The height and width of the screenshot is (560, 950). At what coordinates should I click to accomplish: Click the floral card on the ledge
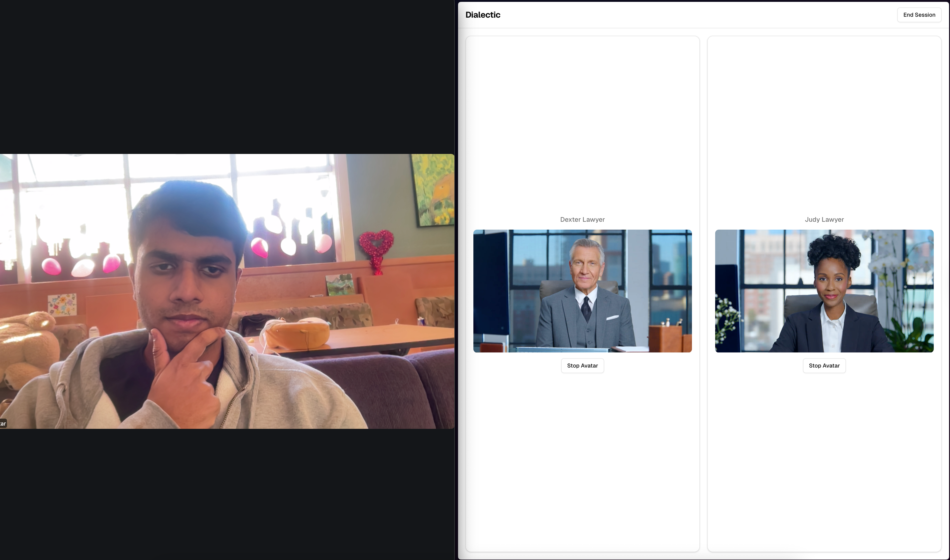(x=62, y=305)
